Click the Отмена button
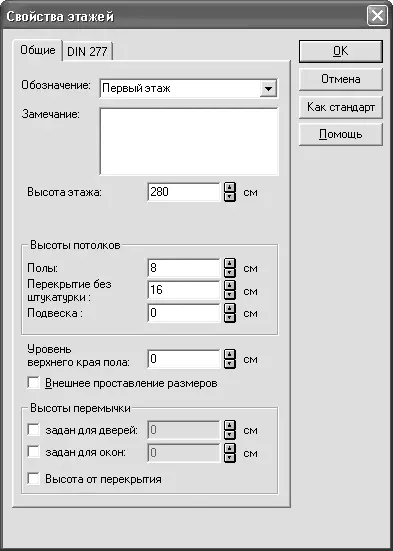This screenshot has height=551, width=393. pyautogui.click(x=341, y=79)
